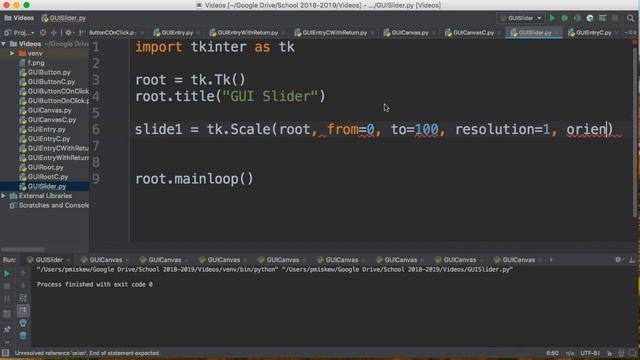Screen dimensions: 640x360
Task: Click the collapse-all icon in Project panel header
Action: click(53, 33)
